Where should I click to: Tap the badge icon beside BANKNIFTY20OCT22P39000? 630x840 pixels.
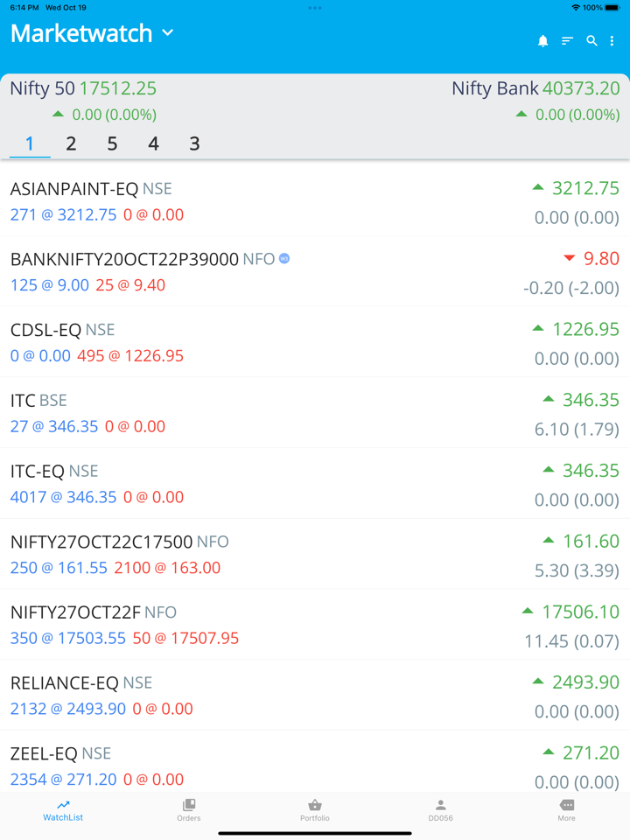click(284, 259)
